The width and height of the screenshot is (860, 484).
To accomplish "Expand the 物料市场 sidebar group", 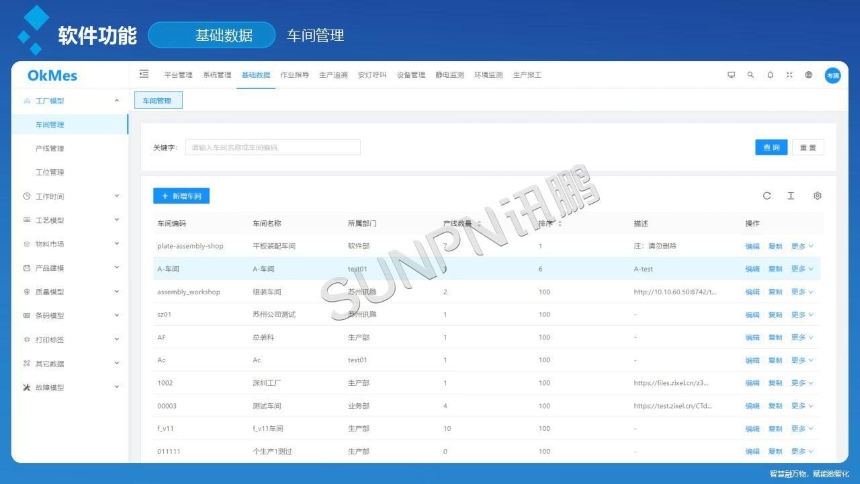I will coord(117,244).
